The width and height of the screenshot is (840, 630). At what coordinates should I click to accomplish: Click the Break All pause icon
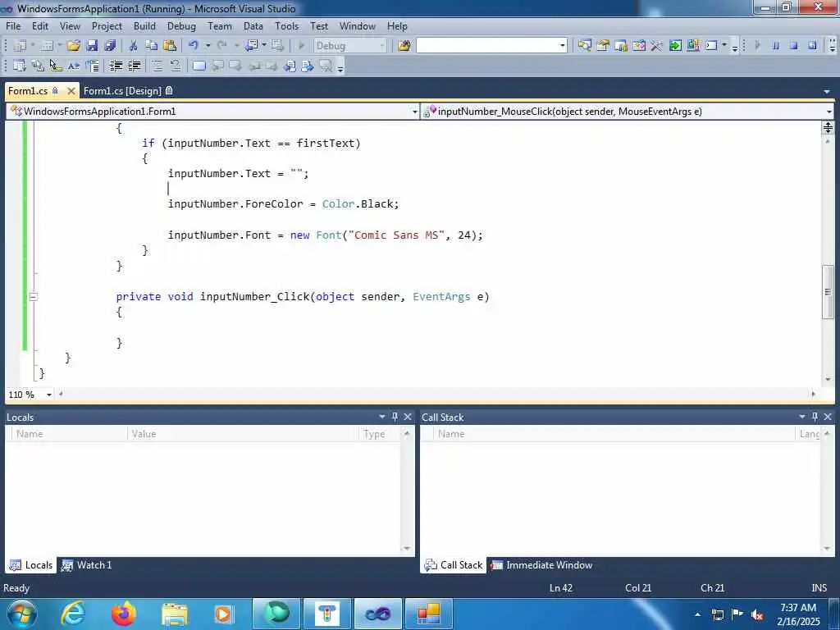pos(776,46)
